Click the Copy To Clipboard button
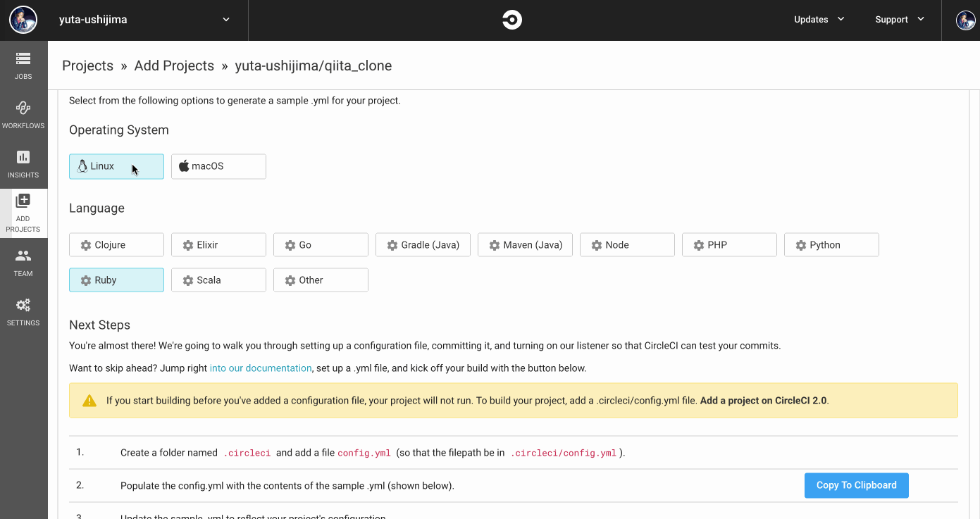 [856, 485]
